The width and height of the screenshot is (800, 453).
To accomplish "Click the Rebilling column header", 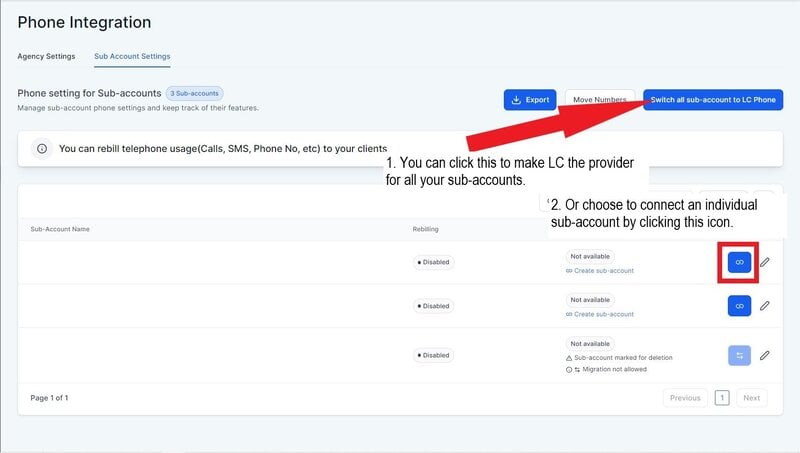I will tap(426, 229).
